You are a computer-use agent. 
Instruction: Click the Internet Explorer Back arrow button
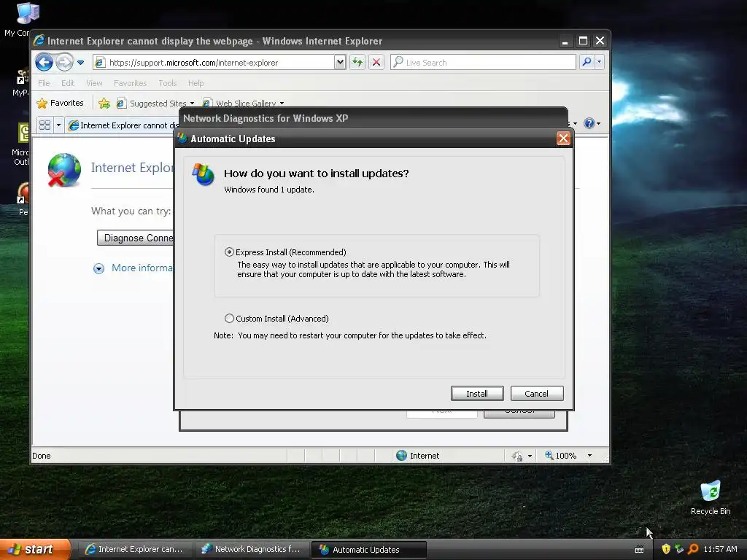coord(44,63)
